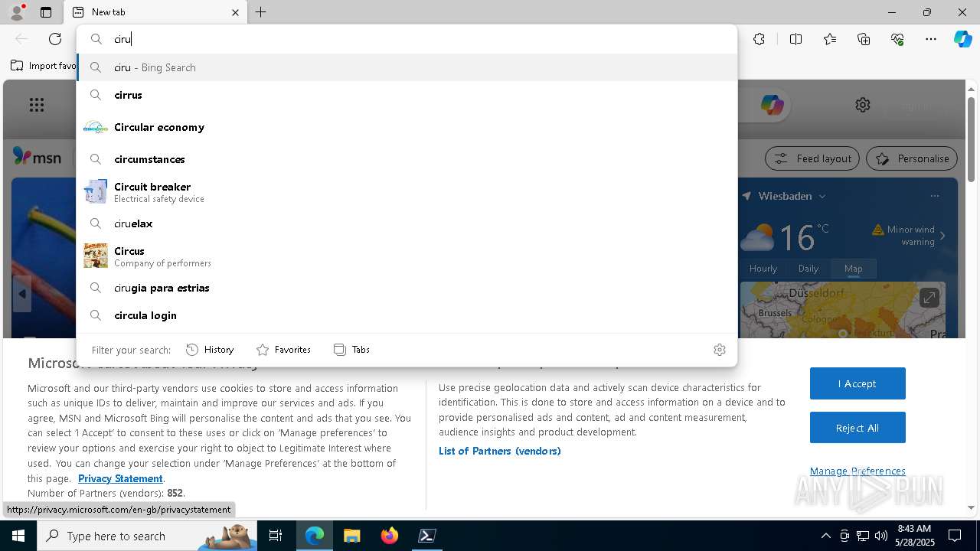980x551 pixels.
Task: Click previous slide arrow on carousel
Action: coord(22,294)
